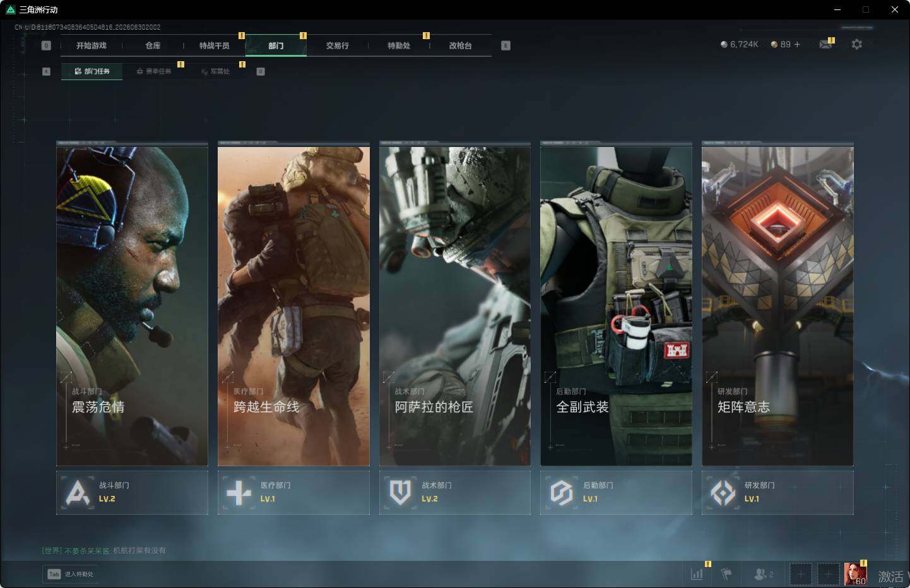Open the player avatar profile
The image size is (910, 588).
(x=856, y=574)
